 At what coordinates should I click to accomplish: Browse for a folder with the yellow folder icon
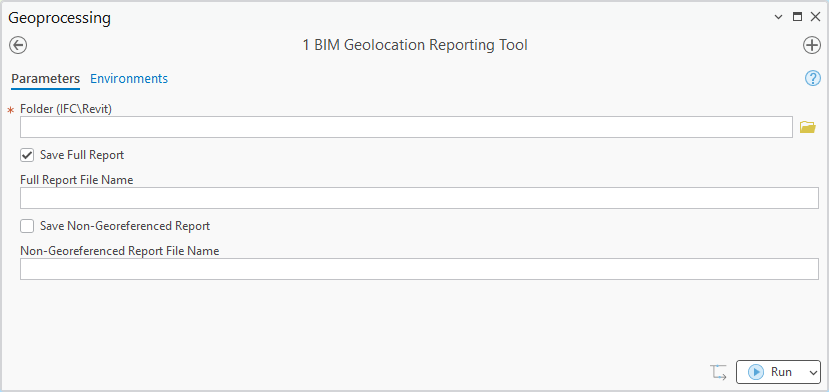[807, 127]
